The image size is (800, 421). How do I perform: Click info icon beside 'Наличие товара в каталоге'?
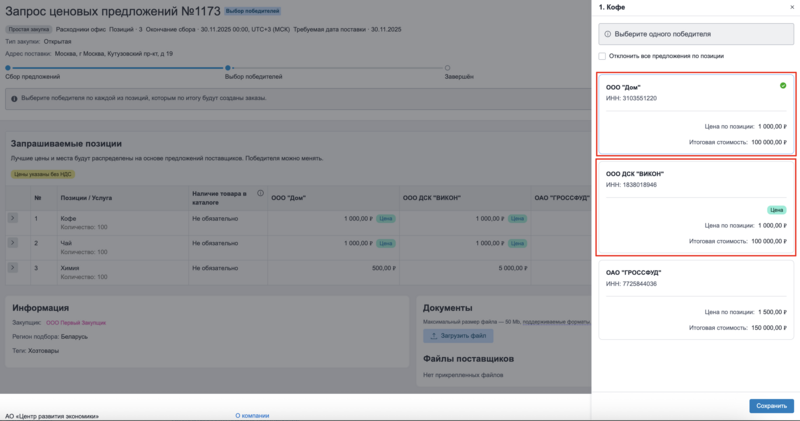tap(260, 193)
